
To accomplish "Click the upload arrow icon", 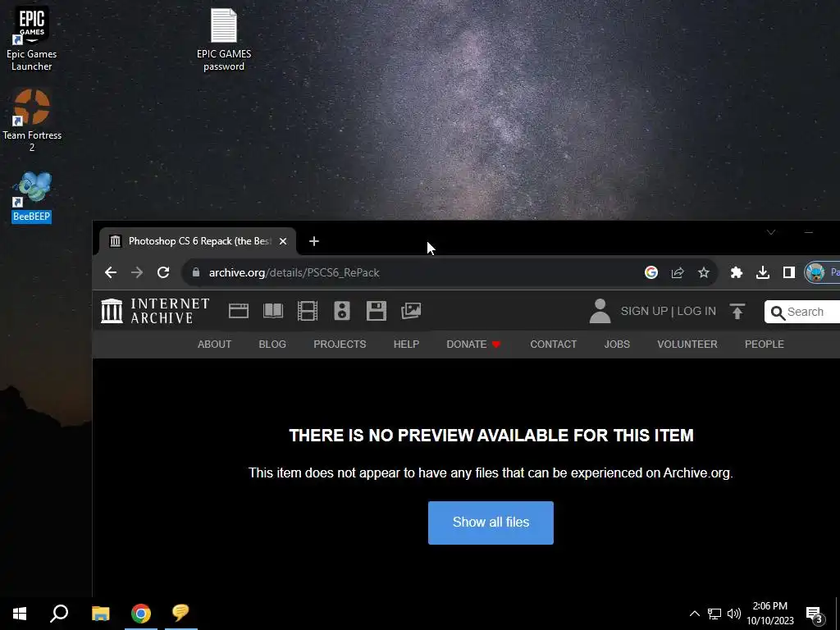I will pos(737,311).
